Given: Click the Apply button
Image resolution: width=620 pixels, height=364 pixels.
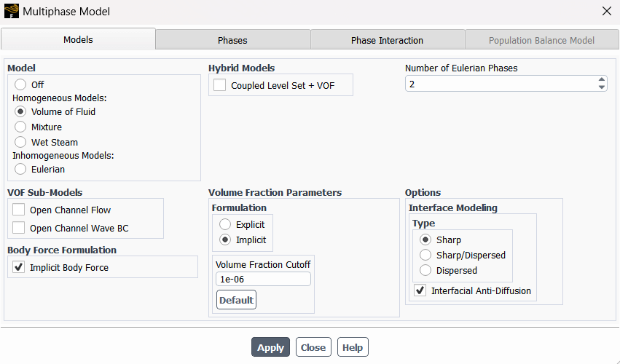Looking at the screenshot, I should (x=270, y=347).
